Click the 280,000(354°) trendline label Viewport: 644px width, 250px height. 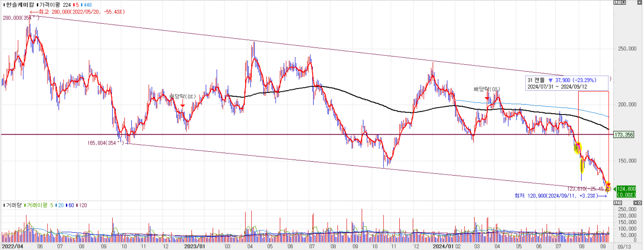click(21, 18)
